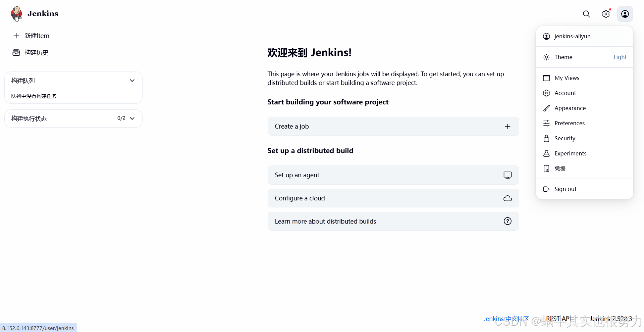The width and height of the screenshot is (644, 332).
Task: Open Manage Jenkins gear icon
Action: click(606, 14)
